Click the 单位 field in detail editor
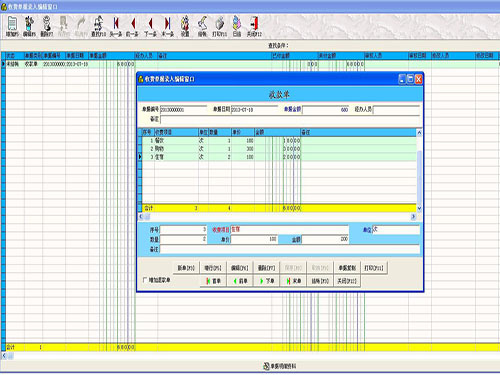The height and width of the screenshot is (375, 500). 396,230
